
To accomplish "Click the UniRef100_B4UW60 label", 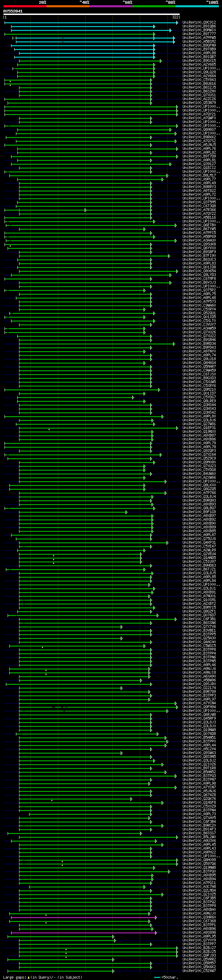I will point(199,473).
